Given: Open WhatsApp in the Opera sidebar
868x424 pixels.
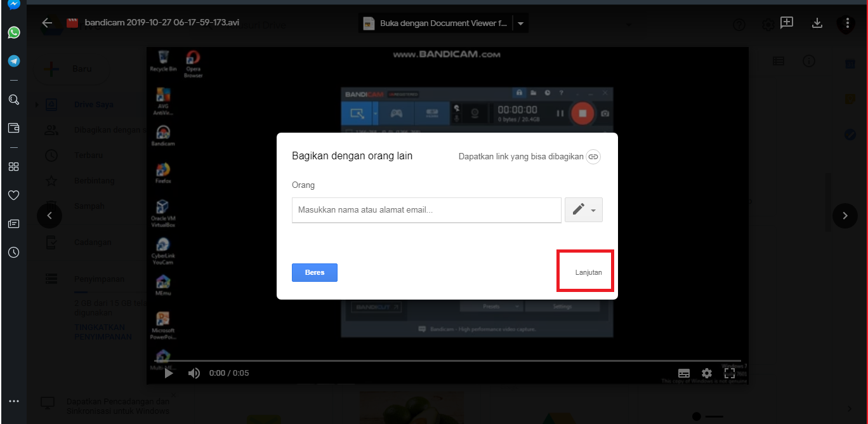Looking at the screenshot, I should (13, 32).
